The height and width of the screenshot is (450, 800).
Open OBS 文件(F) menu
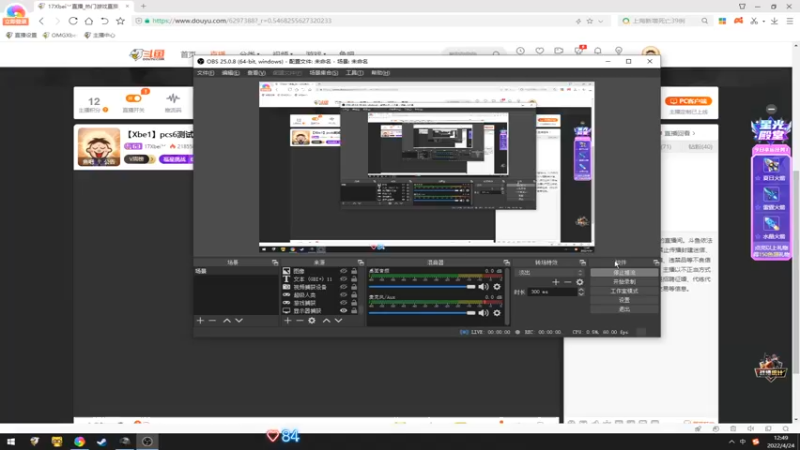(205, 73)
